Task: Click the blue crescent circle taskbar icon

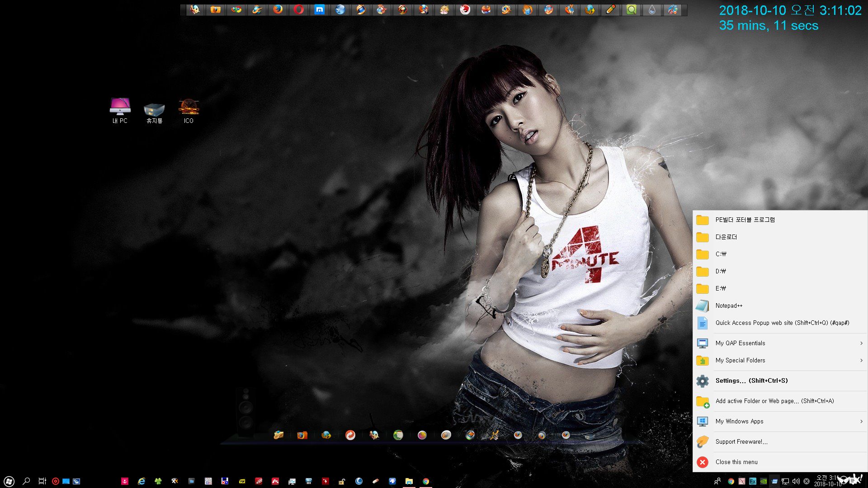Action: (359, 481)
